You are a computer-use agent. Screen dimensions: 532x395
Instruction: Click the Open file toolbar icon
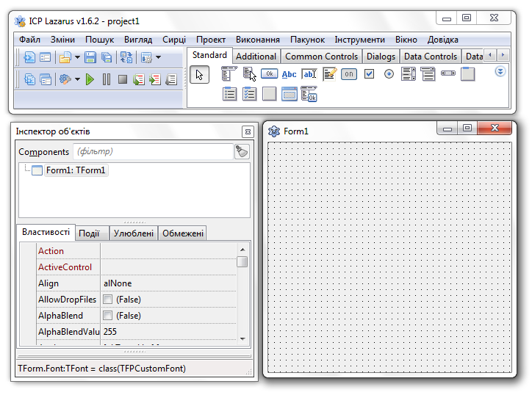(x=65, y=57)
